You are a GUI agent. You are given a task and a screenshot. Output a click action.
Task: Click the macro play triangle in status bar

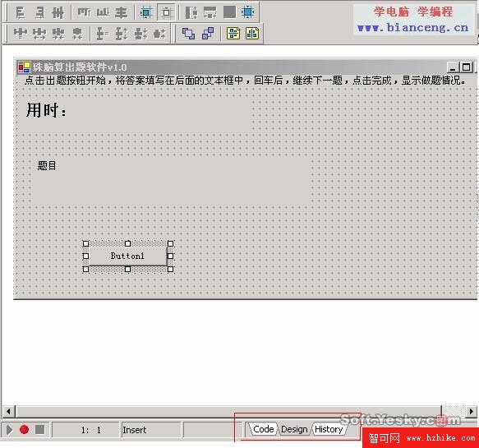tap(10, 430)
